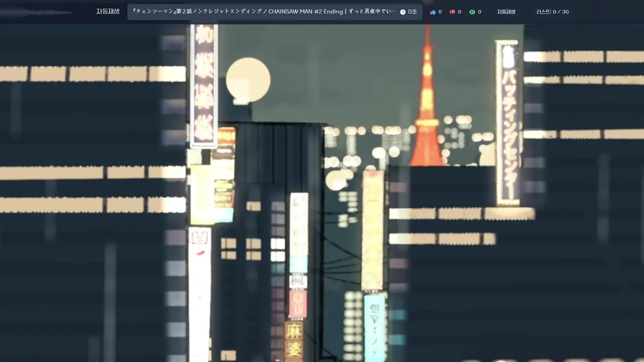Viewport: 644px width, 362px height.
Task: Toggle 자동재생 on the right side
Action: [x=506, y=12]
